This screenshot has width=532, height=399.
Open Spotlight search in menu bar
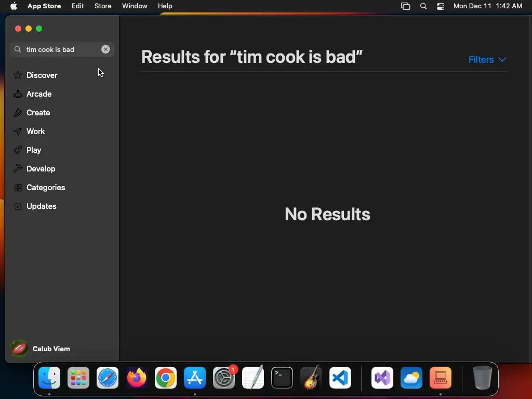[x=423, y=6]
